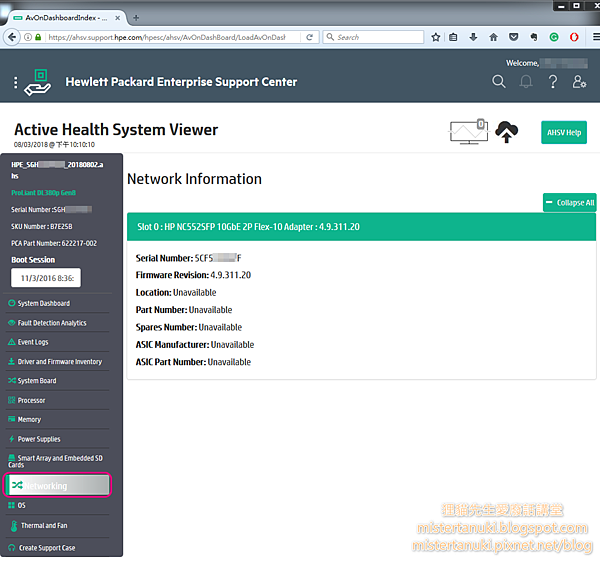Open the Memory section
600x561 pixels.
click(29, 419)
